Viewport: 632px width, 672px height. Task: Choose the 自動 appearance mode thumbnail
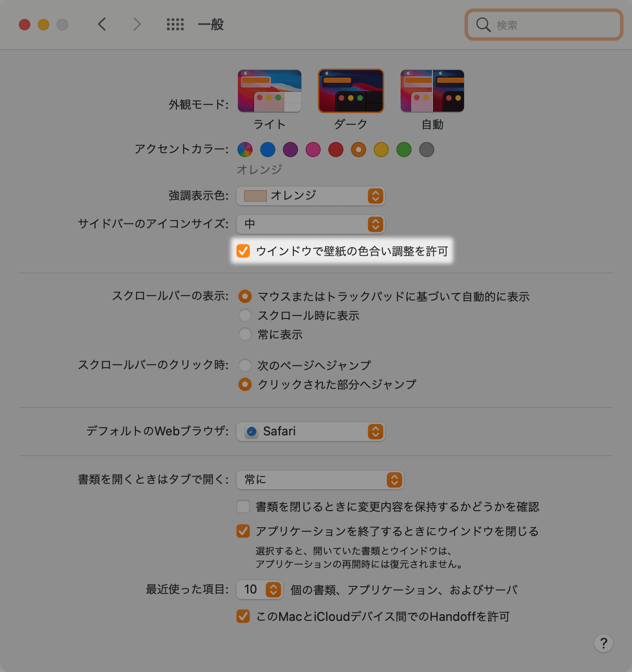(432, 91)
